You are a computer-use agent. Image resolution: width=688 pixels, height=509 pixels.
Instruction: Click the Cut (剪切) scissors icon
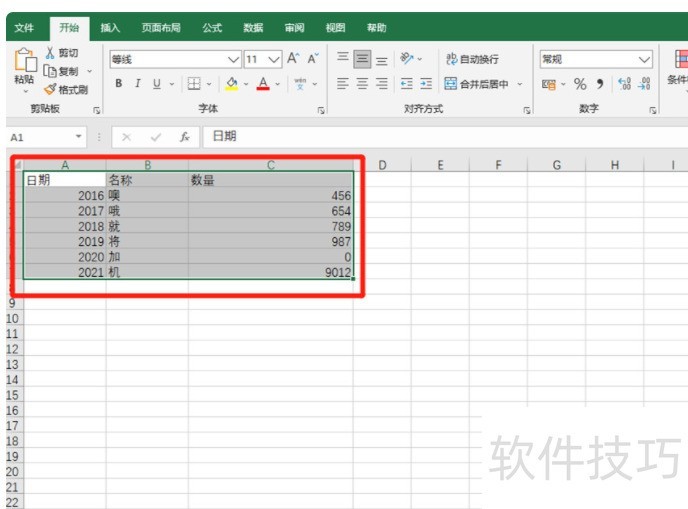(51, 53)
